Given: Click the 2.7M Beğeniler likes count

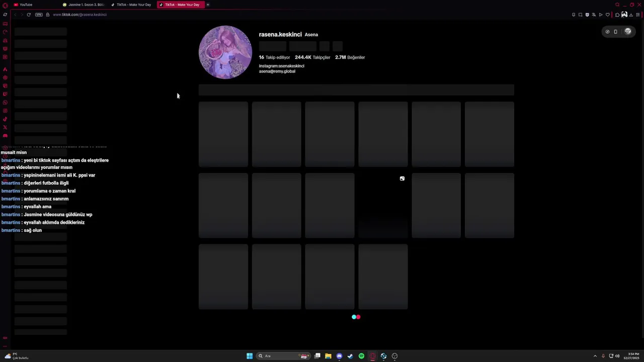Looking at the screenshot, I should click(x=350, y=57).
